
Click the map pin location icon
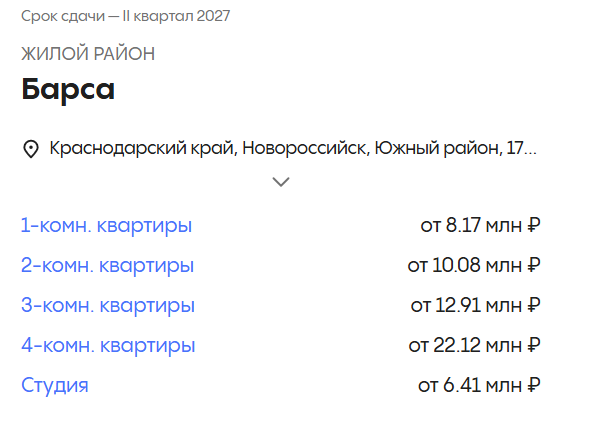point(31,149)
